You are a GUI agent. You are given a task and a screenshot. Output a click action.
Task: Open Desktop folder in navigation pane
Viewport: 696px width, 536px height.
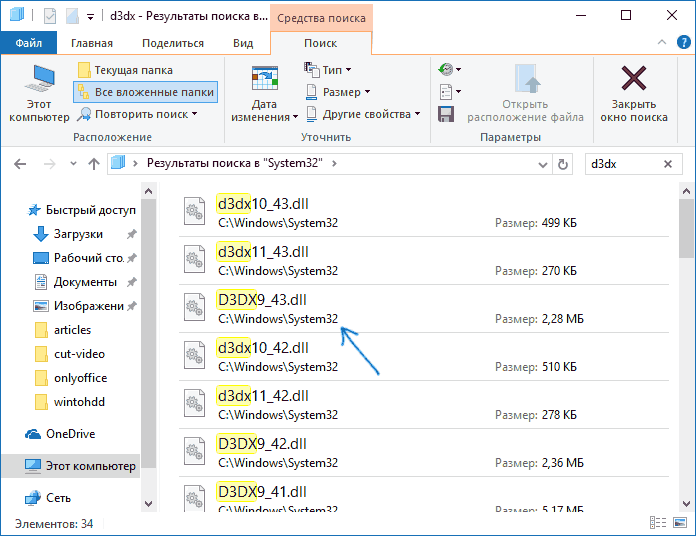[79, 258]
